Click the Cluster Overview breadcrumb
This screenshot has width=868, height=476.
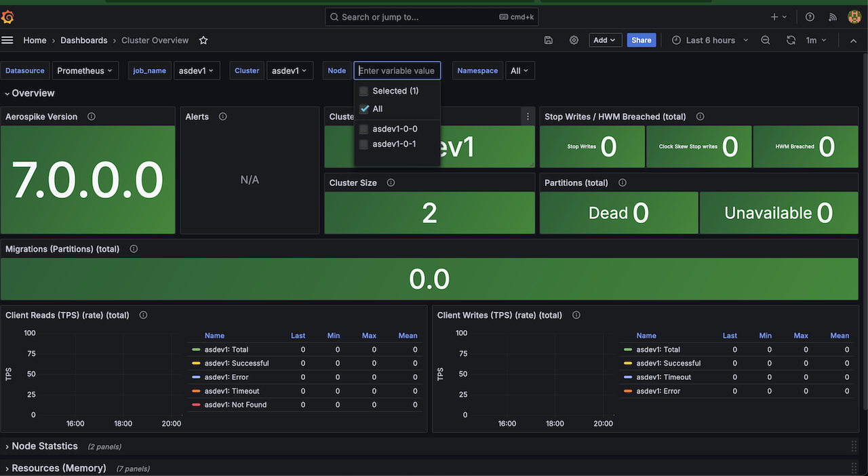pyautogui.click(x=155, y=40)
